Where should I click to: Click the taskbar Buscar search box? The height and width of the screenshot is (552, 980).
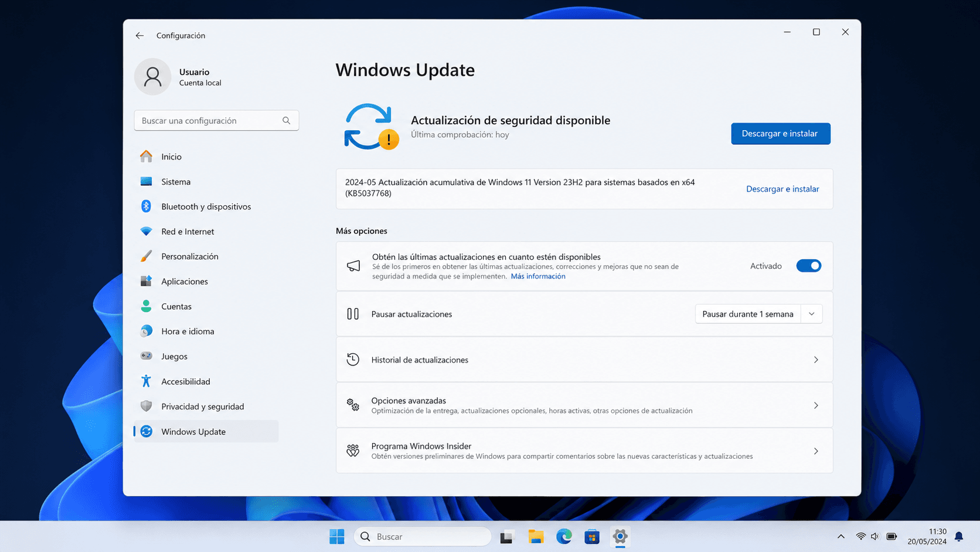point(423,536)
